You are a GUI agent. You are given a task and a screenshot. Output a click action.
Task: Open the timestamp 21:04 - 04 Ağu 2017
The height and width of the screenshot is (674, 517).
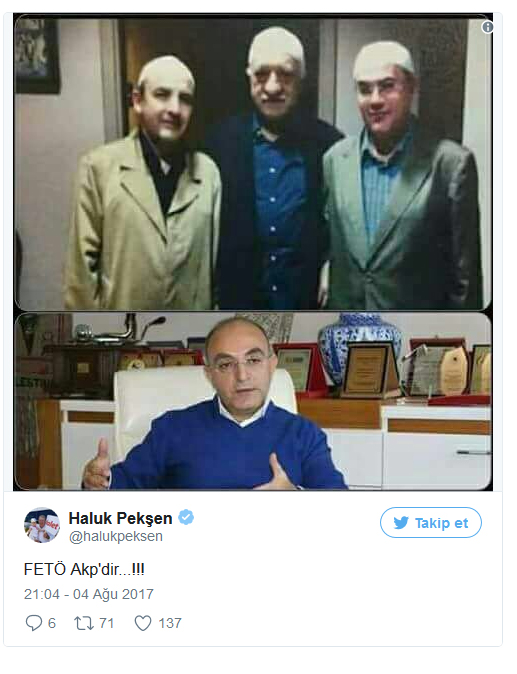89,594
